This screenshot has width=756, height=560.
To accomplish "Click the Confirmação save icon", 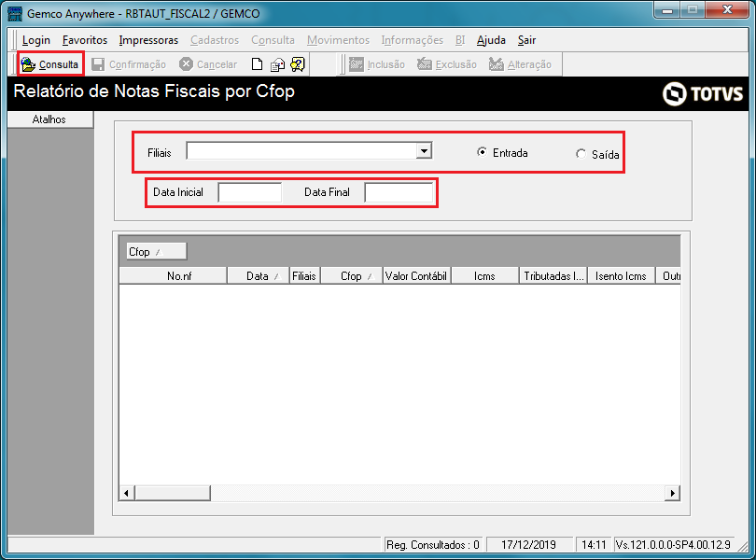I will point(98,64).
